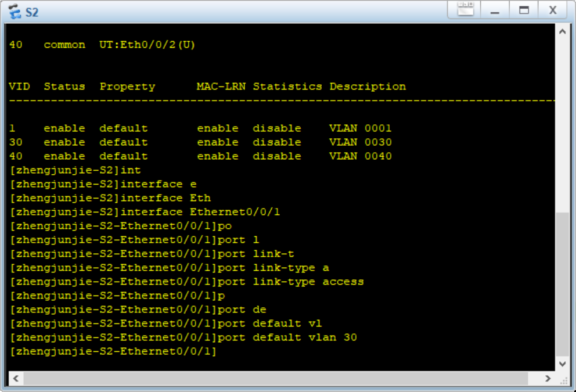
Task: Click the 'VLAN 0030' description
Action: pyautogui.click(x=361, y=142)
